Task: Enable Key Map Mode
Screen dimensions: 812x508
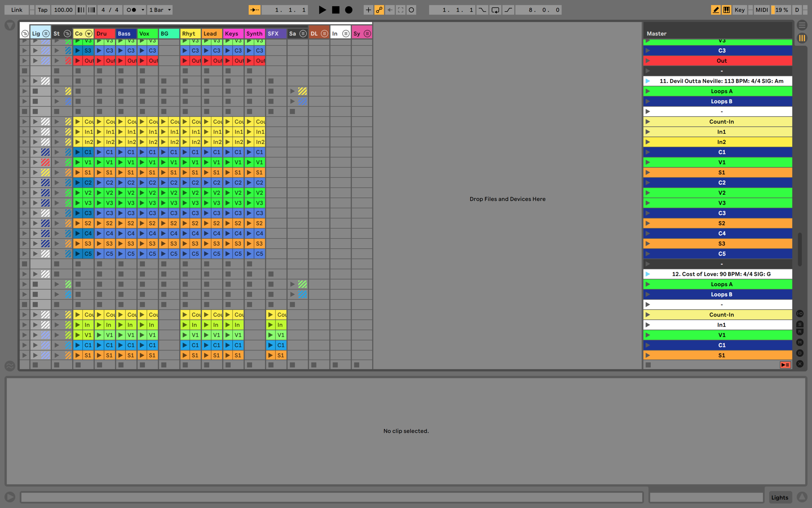Action: 740,10
